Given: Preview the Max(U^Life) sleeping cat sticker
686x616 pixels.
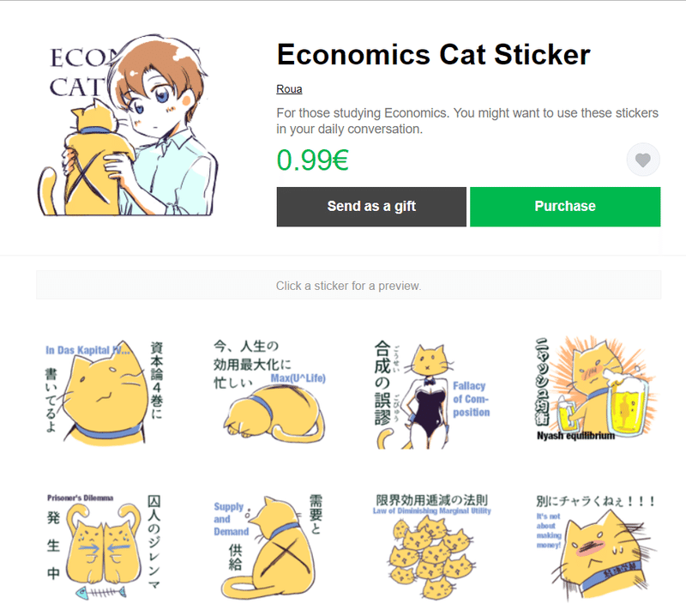Looking at the screenshot, I should coord(270,391).
